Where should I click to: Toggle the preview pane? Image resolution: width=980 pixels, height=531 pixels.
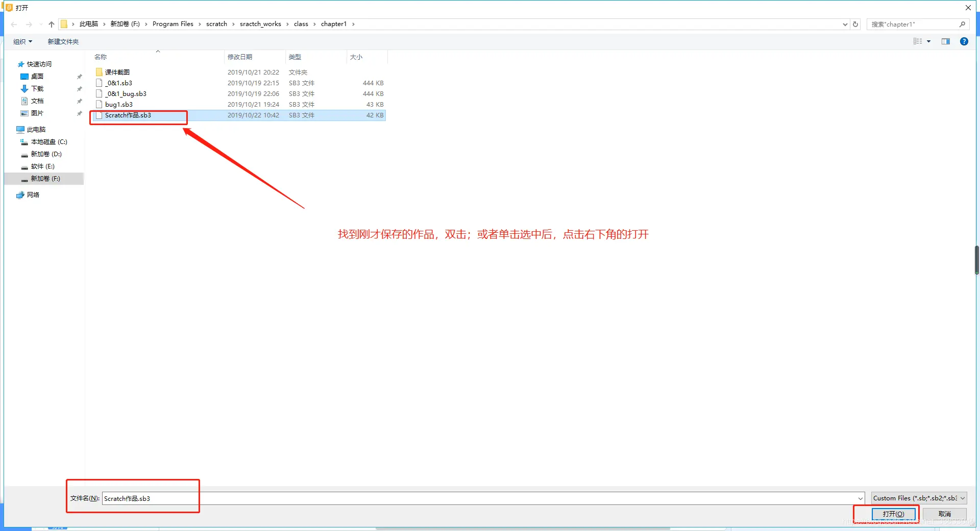tap(946, 41)
